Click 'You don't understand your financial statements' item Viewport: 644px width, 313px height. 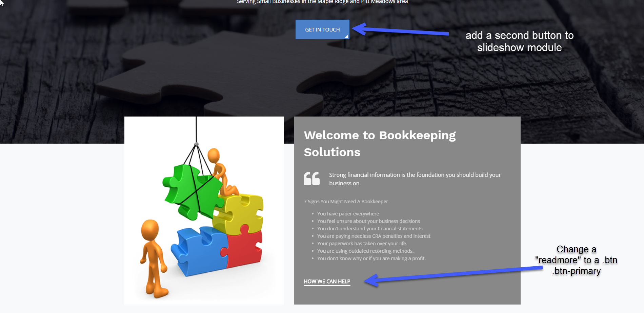370,229
